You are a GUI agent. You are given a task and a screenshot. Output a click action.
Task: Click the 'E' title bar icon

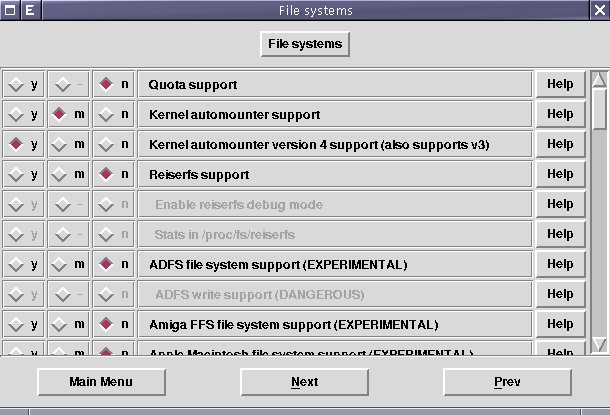(29, 10)
